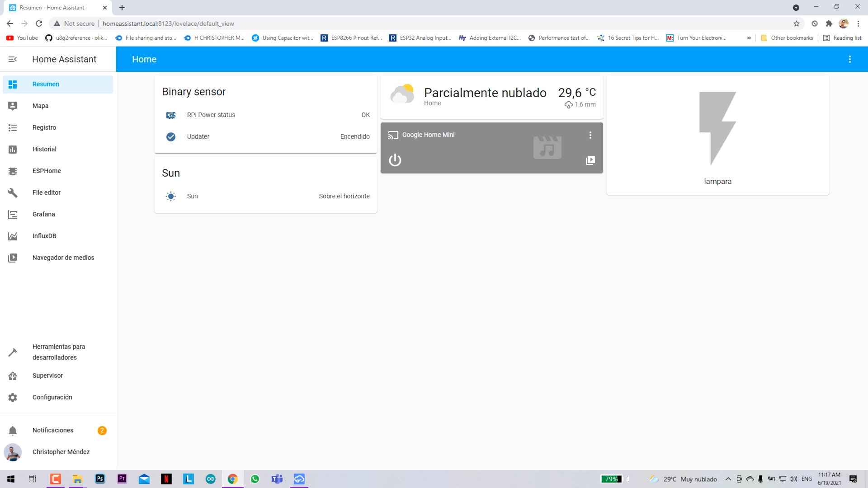Open Configuración settings
Viewport: 868px width, 488px height.
[x=52, y=397]
